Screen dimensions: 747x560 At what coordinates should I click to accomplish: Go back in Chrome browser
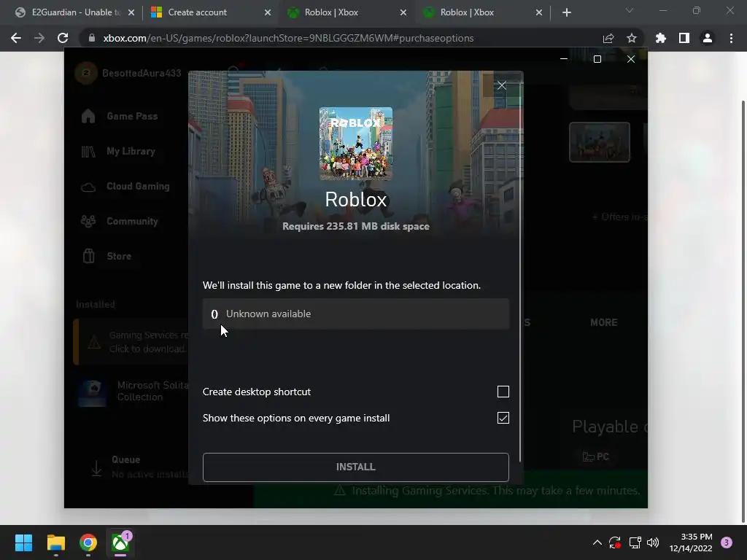[16, 38]
